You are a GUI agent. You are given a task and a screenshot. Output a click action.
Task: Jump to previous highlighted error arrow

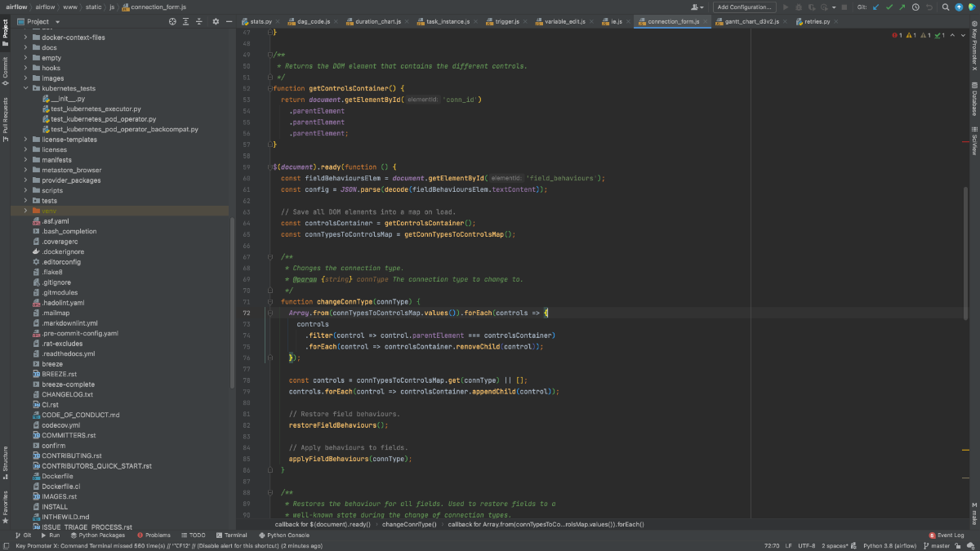952,35
